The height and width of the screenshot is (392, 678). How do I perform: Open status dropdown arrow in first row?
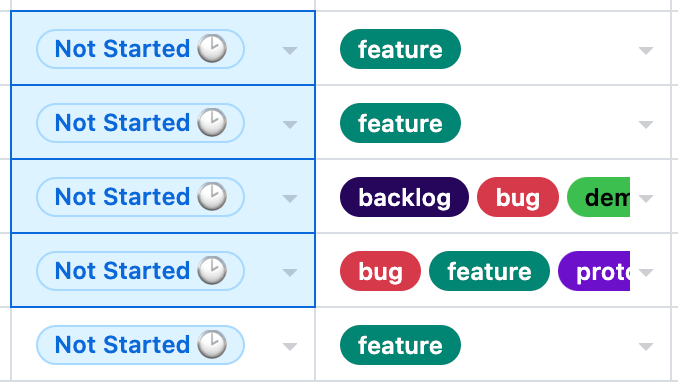[290, 51]
